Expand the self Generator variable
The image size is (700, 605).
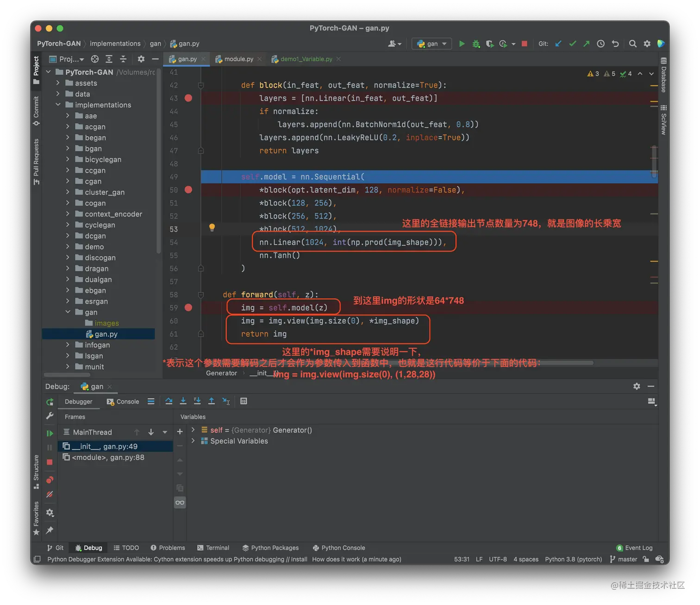(x=193, y=430)
